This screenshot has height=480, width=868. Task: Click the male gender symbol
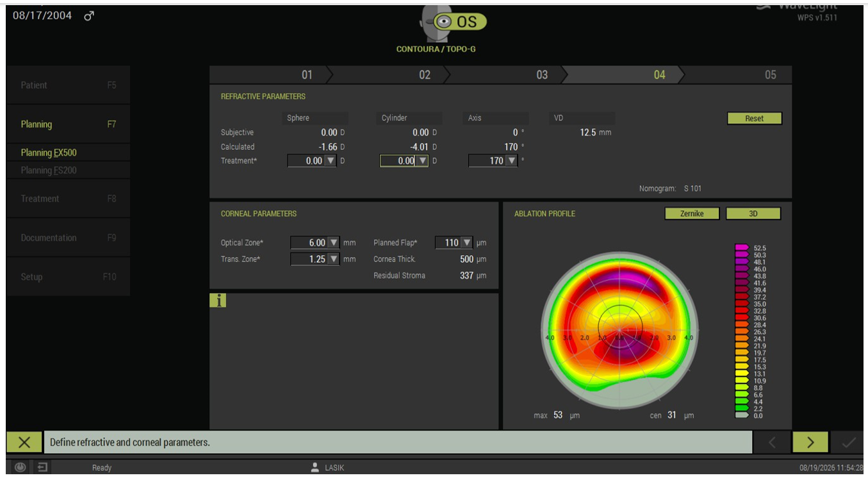point(89,15)
